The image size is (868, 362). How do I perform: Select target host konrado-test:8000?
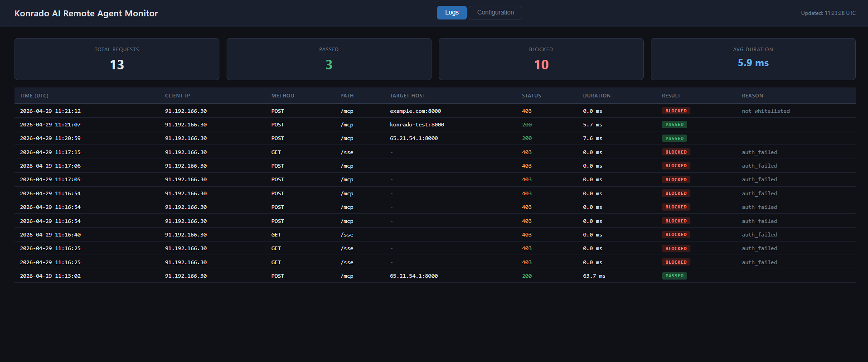417,125
